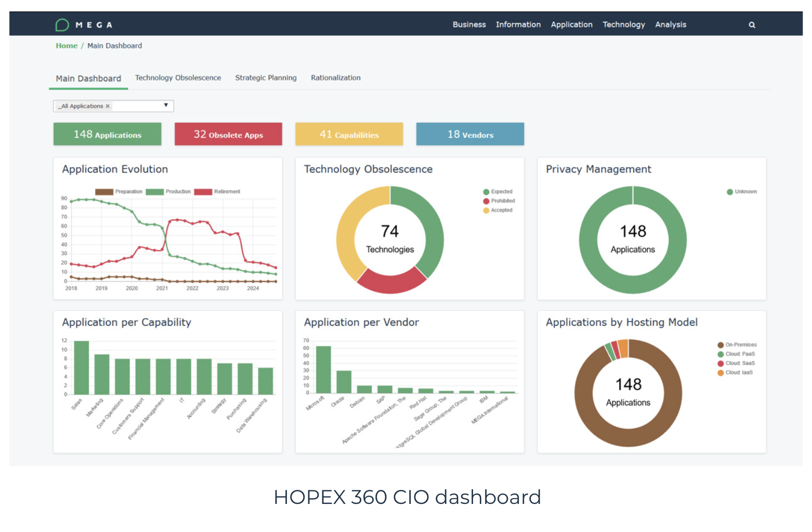Click the 148 Applications tile
Screen dimensions: 812x532
click(x=107, y=134)
